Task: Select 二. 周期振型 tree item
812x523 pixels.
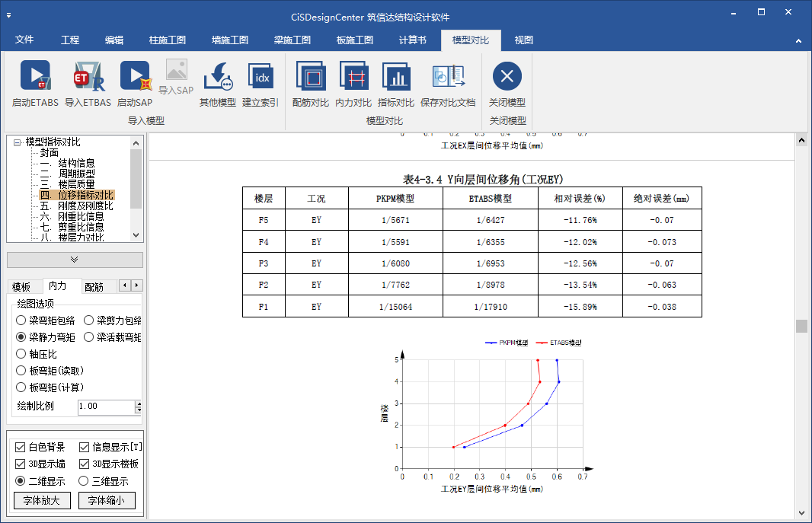Action: [67, 174]
